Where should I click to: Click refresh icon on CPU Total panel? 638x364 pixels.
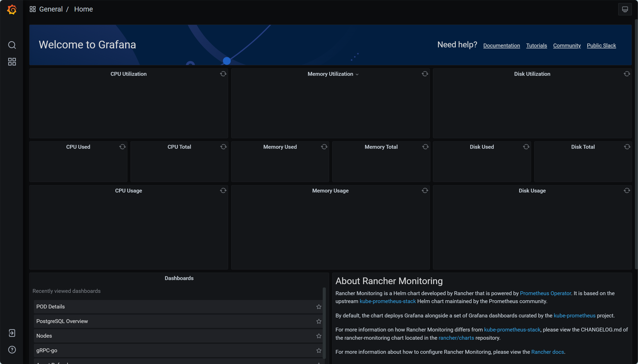coord(223,147)
